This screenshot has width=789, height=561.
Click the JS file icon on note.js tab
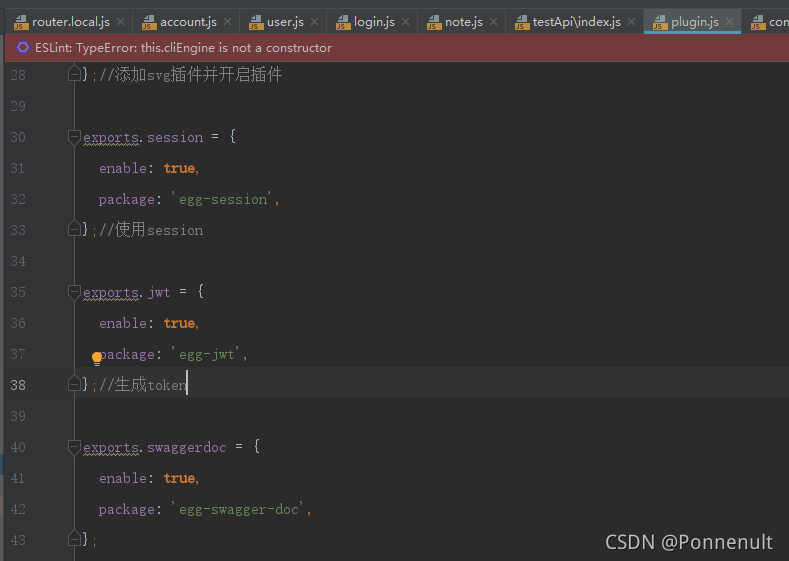point(434,23)
